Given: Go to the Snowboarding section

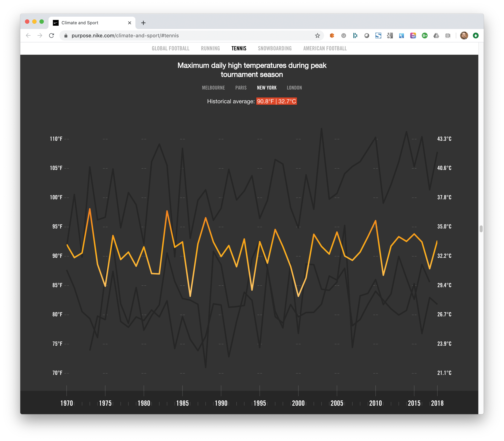Looking at the screenshot, I should (x=275, y=49).
